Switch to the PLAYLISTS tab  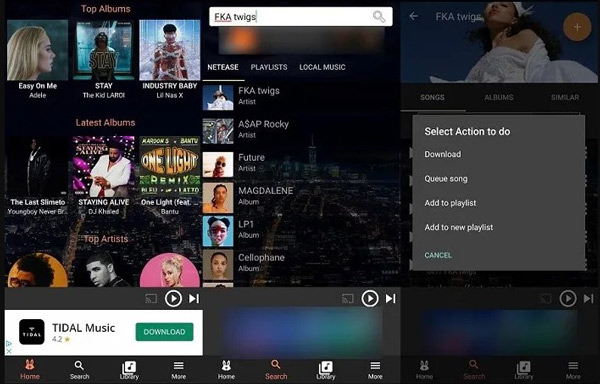coord(269,67)
